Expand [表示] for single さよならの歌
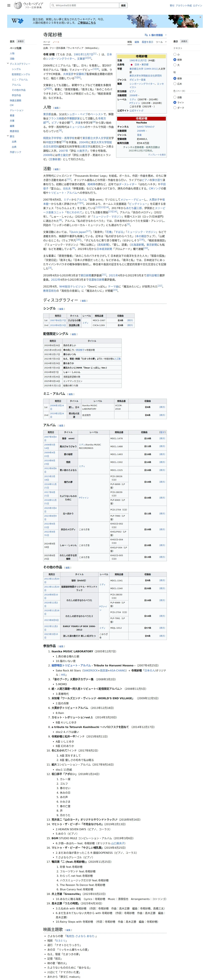The width and height of the screenshot is (210, 980). tap(130, 320)
